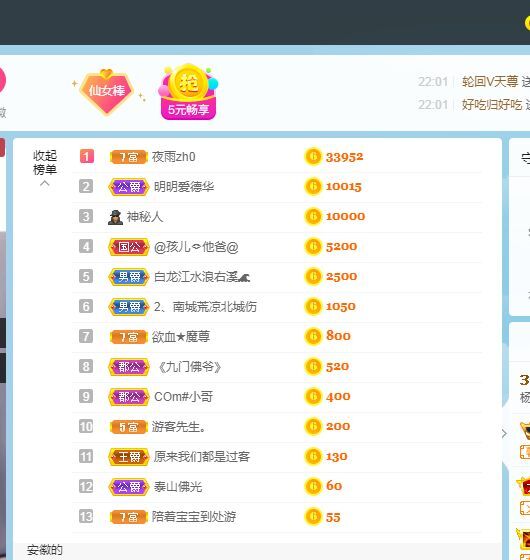Click the rank 1 red number badge
This screenshot has width=530, height=560.
[x=86, y=156]
